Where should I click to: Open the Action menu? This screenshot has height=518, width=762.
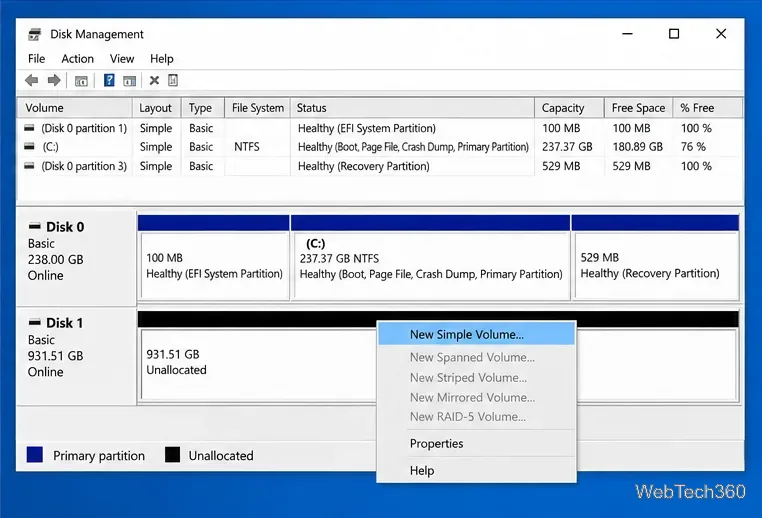(x=77, y=59)
